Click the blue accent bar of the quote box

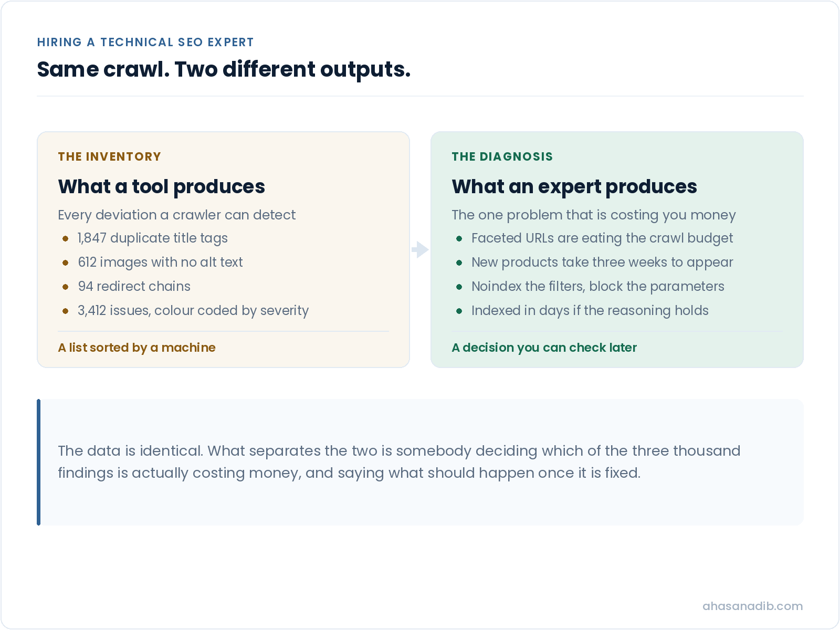coord(38,462)
